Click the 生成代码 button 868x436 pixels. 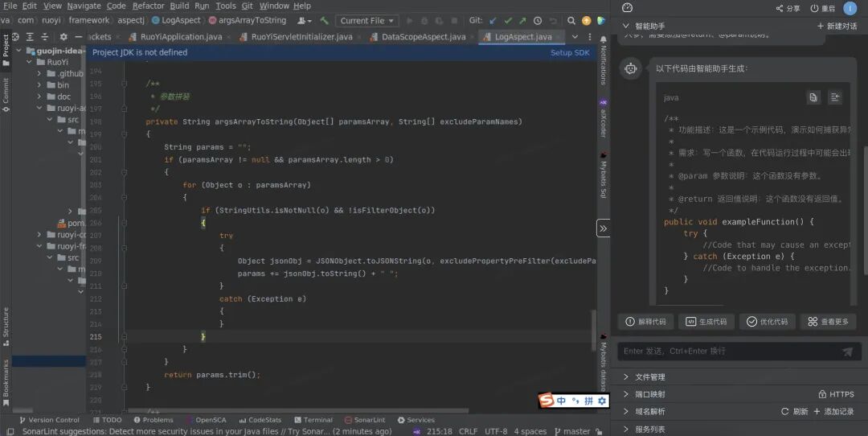pyautogui.click(x=706, y=321)
